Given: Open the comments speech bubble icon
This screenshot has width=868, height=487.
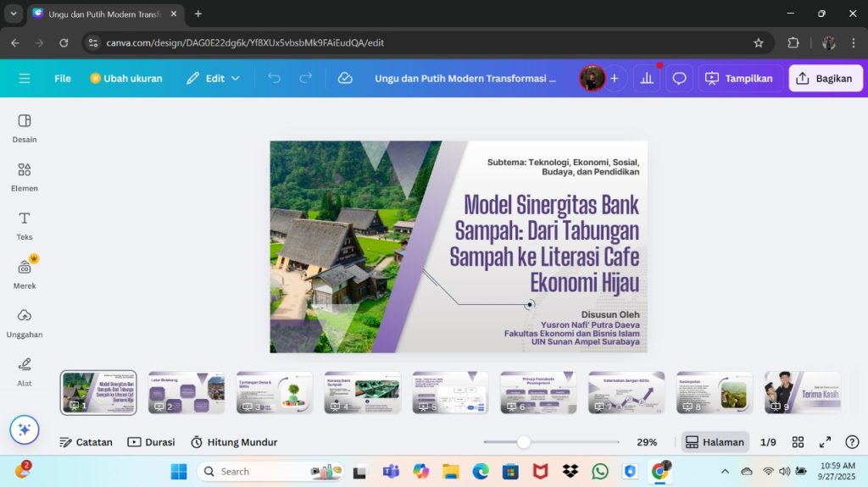Looking at the screenshot, I should 679,78.
